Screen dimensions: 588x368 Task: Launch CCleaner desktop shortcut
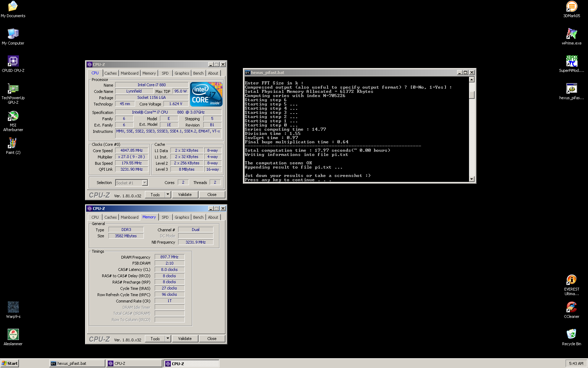572,310
